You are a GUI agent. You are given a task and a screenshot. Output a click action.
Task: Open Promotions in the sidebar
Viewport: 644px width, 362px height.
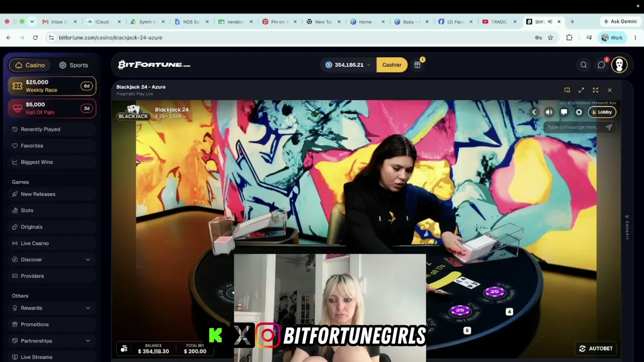point(52,324)
